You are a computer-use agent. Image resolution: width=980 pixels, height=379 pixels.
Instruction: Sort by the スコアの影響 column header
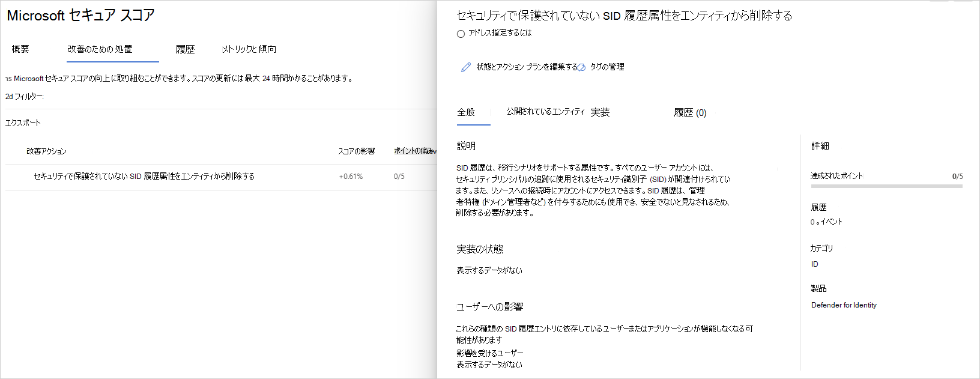[356, 151]
